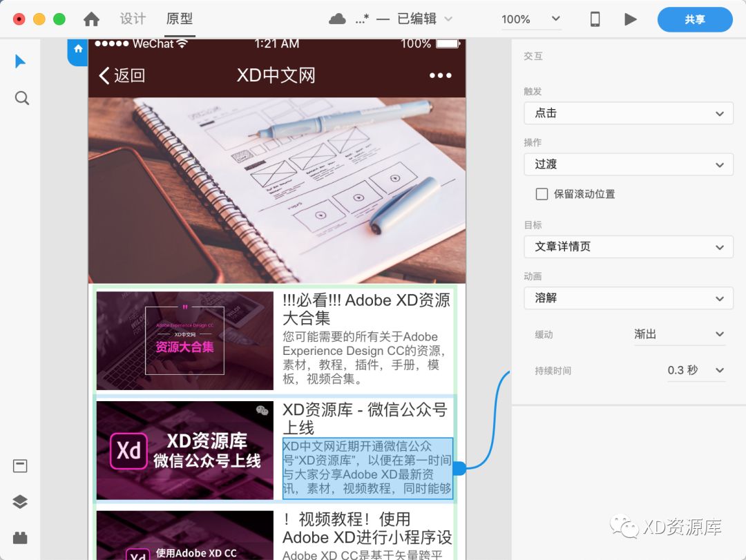This screenshot has width=746, height=560.
Task: Select the 使用Adobe XD CC article thumbnail
Action: tap(185, 535)
